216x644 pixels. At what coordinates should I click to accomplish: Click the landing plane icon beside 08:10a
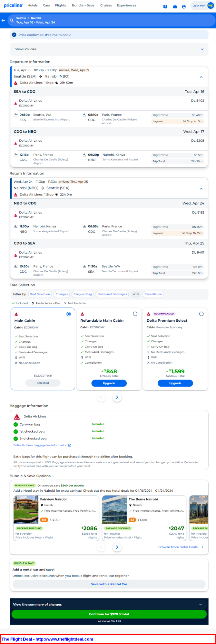click(84, 115)
